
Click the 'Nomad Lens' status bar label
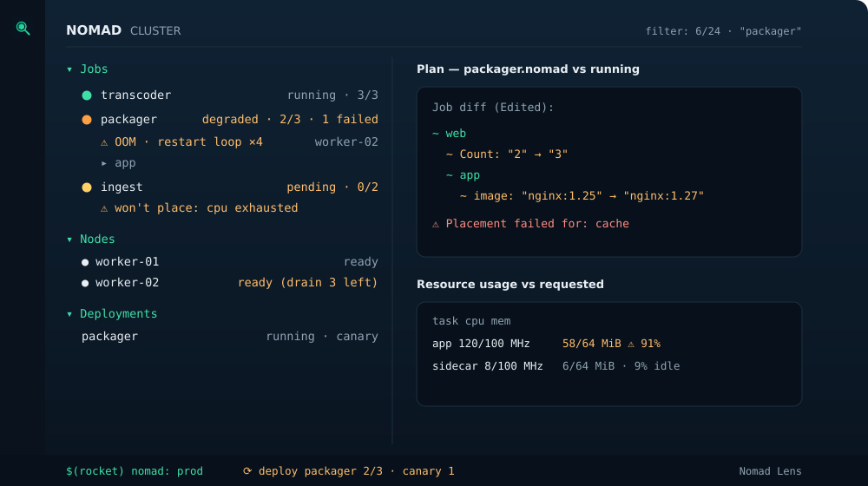click(770, 471)
